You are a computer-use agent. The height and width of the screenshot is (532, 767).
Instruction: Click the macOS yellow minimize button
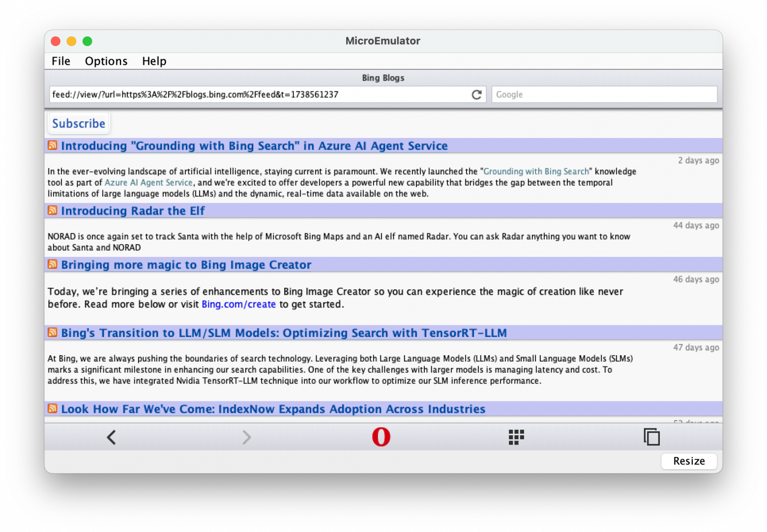coord(71,41)
